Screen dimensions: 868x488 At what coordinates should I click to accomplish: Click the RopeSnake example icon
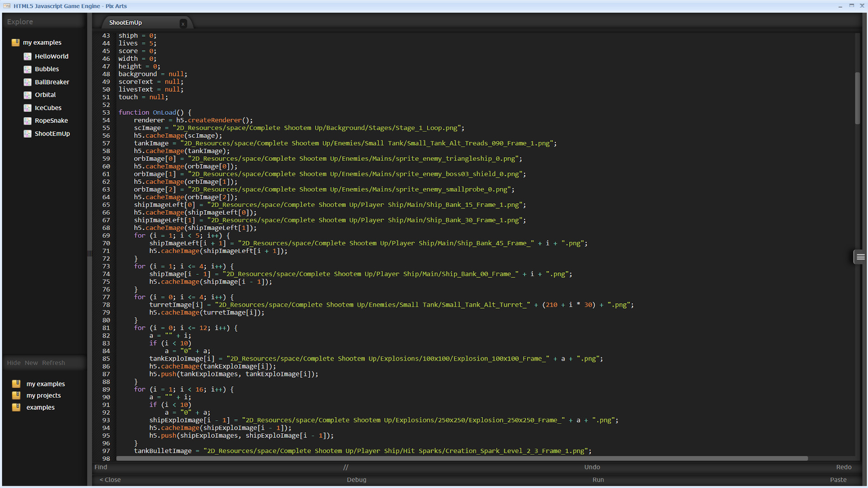click(x=28, y=120)
